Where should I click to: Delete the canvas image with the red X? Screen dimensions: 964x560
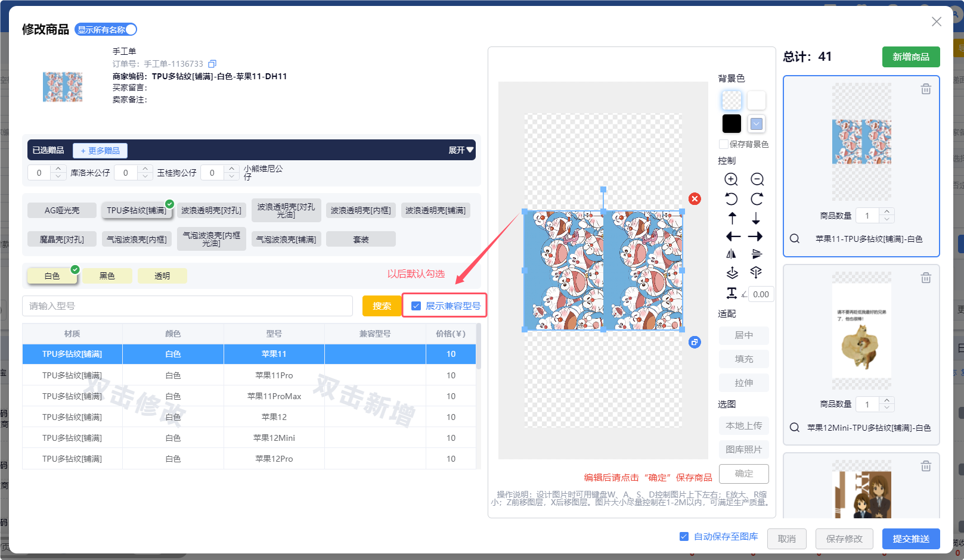tap(695, 199)
